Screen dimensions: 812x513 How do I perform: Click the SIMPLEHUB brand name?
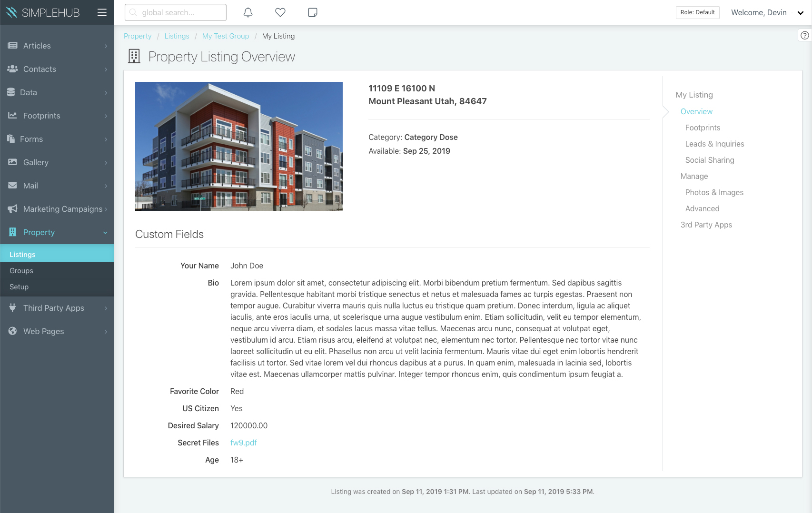click(x=51, y=13)
